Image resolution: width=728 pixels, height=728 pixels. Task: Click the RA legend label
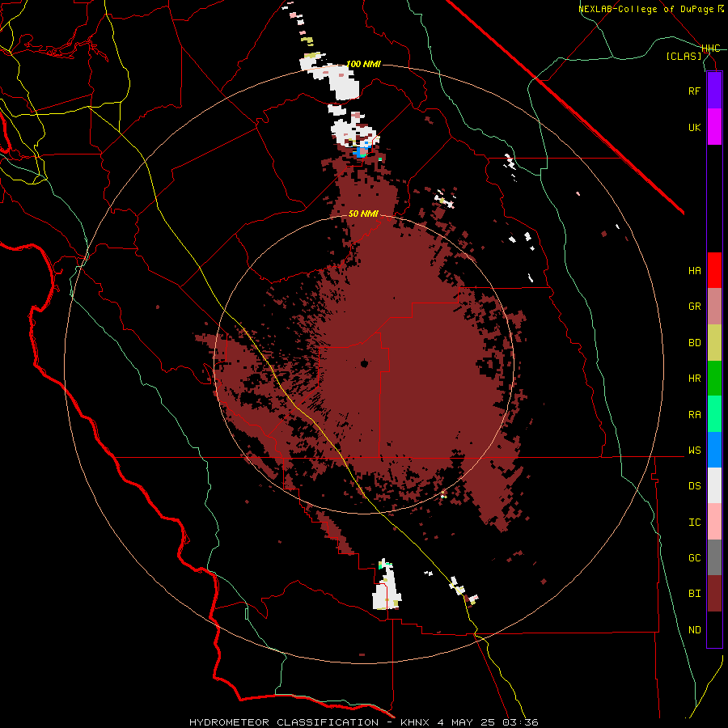pyautogui.click(x=694, y=415)
